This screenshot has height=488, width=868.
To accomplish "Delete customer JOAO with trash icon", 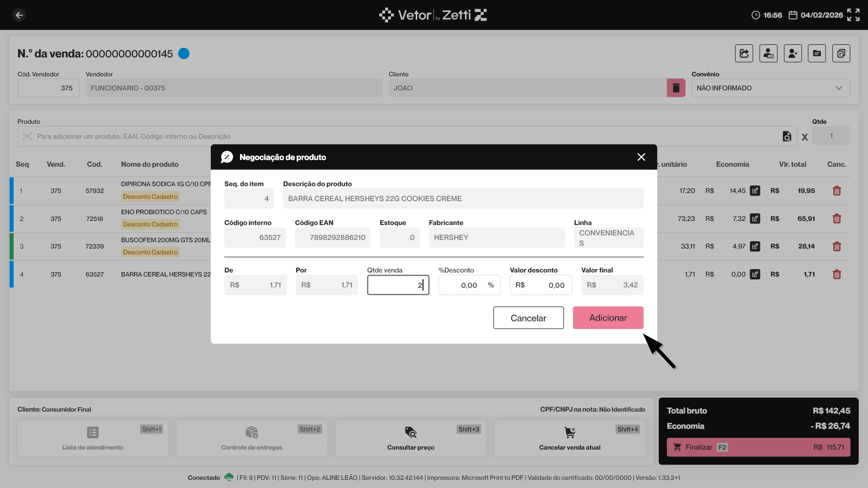I will (x=676, y=88).
